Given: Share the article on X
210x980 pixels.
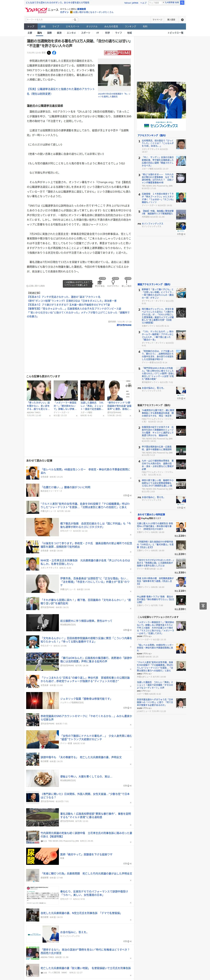Looking at the screenshot, I should (x=49, y=53).
